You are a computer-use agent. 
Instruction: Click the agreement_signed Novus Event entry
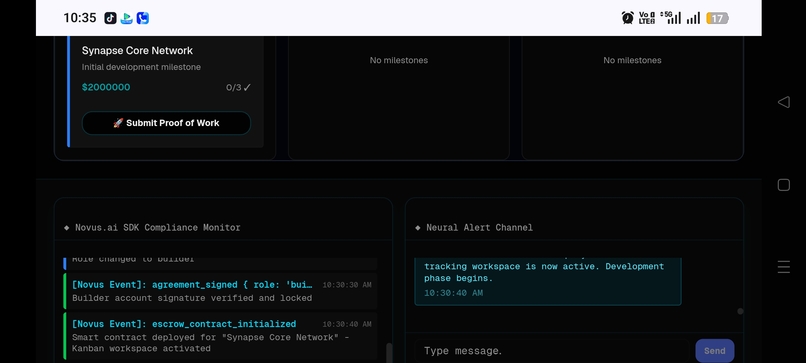click(220, 291)
